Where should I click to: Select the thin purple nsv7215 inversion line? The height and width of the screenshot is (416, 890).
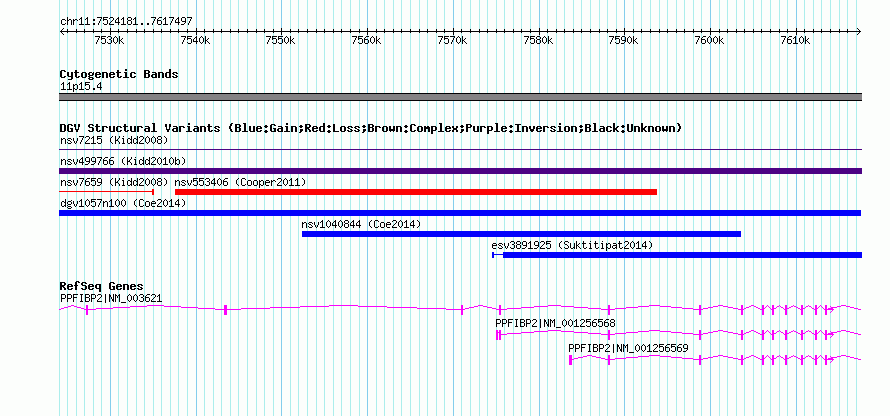point(460,150)
